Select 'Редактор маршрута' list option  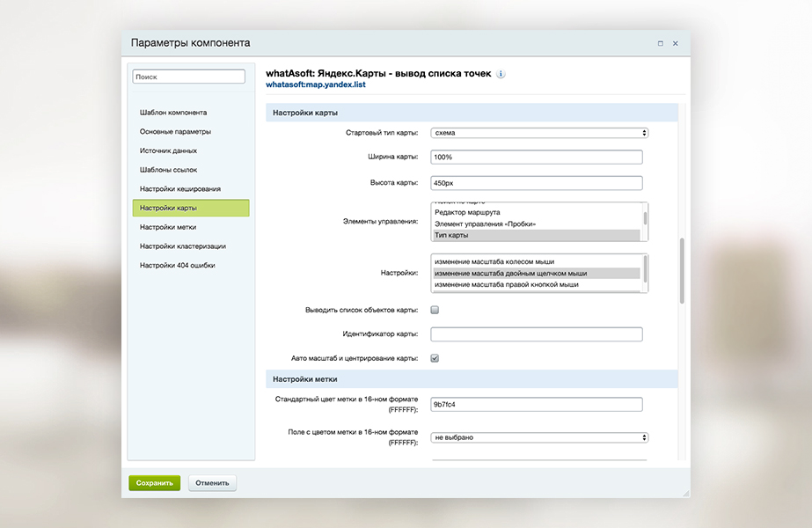[536, 212]
